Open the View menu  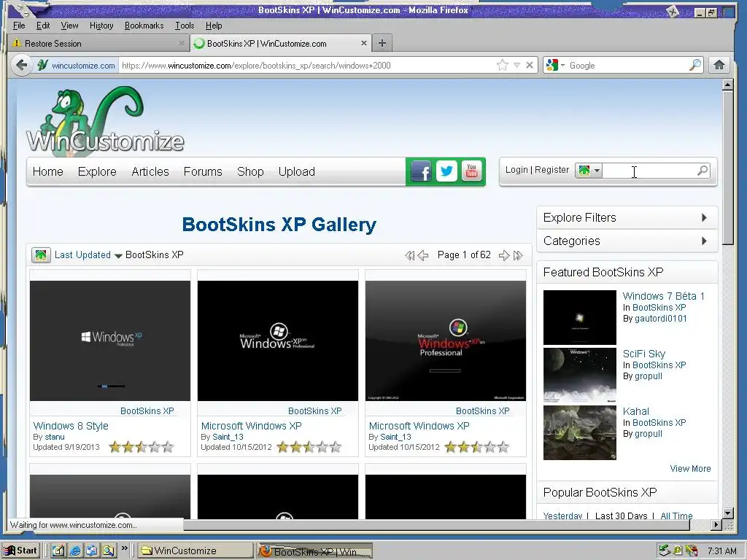click(69, 26)
